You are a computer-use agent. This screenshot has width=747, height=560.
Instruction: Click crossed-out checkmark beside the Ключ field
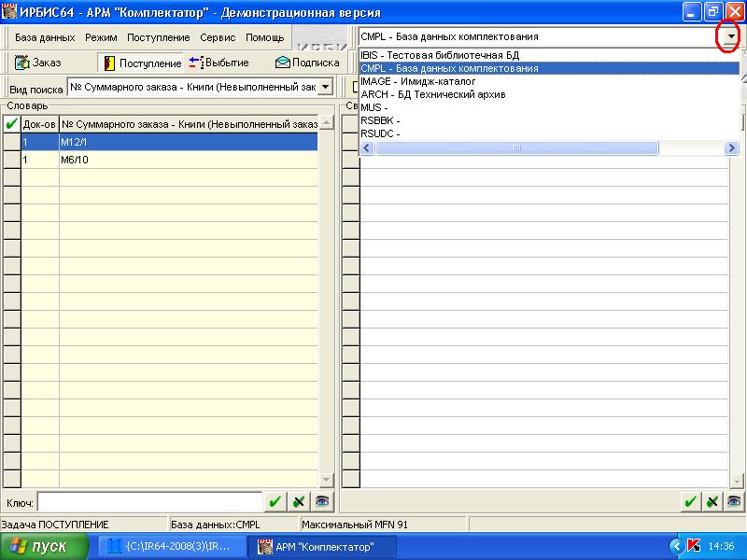point(298,501)
